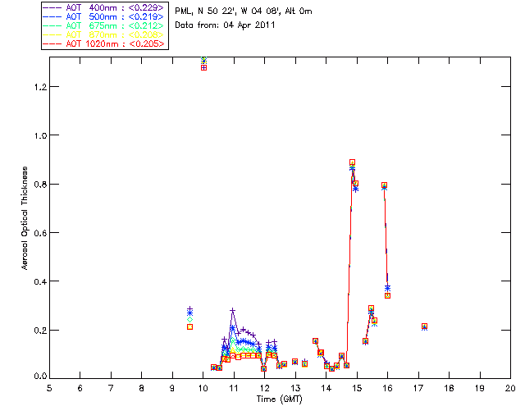Click the 0.2 y-axis tick label
Image resolution: width=525 pixels, height=420 pixels.
click(40, 331)
